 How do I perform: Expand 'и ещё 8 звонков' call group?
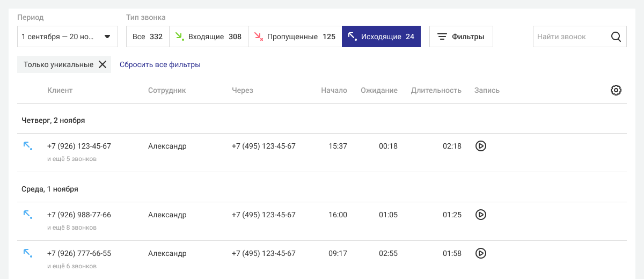(x=72, y=227)
